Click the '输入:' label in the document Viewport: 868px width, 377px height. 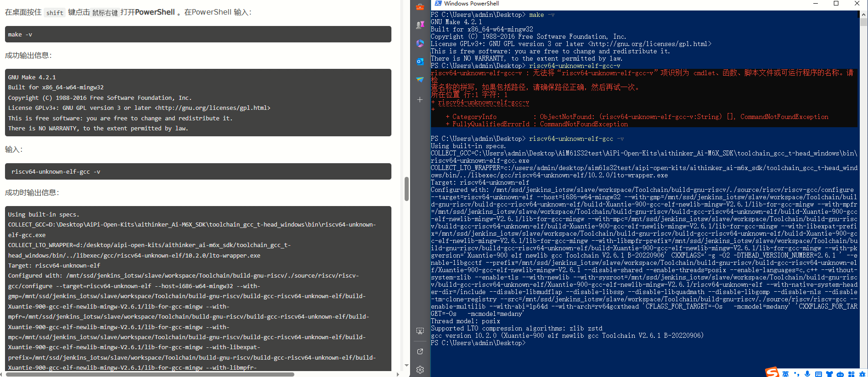pos(14,150)
